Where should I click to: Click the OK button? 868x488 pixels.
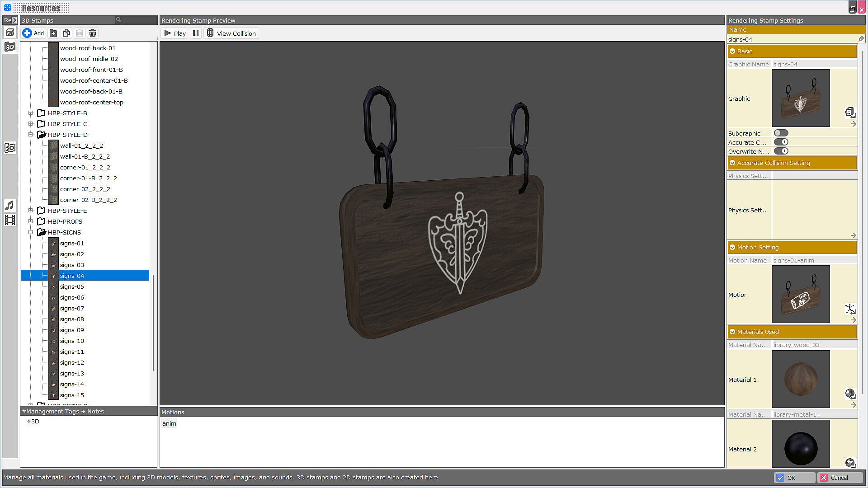point(794,478)
